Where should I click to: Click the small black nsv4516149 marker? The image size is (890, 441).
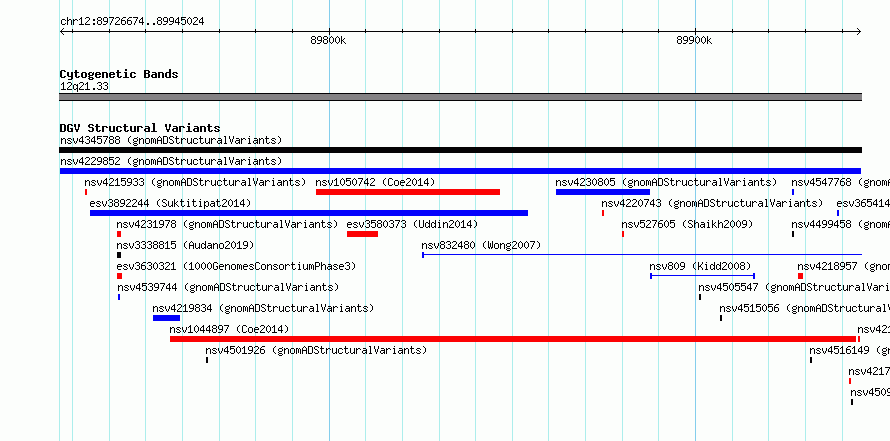point(811,360)
